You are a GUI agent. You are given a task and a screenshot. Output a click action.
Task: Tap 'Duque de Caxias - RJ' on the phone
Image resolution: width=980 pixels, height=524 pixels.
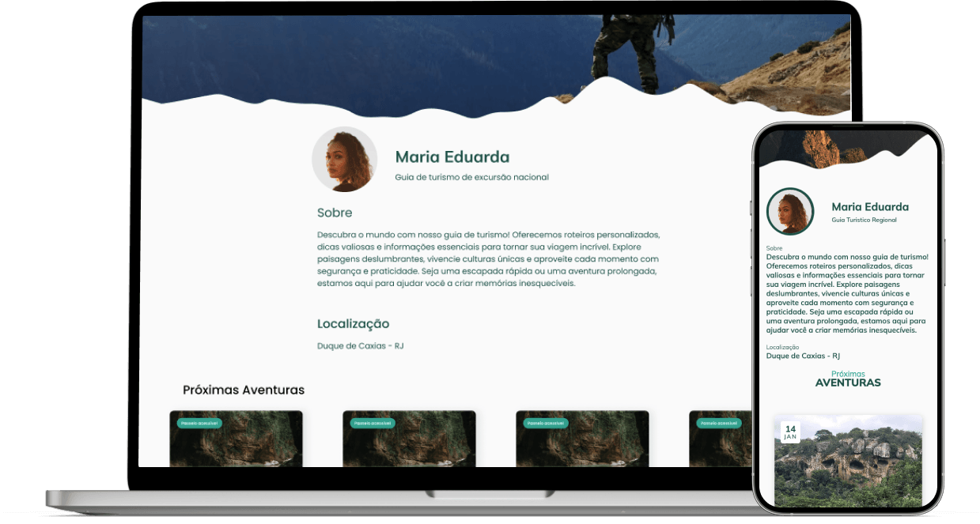(x=803, y=356)
